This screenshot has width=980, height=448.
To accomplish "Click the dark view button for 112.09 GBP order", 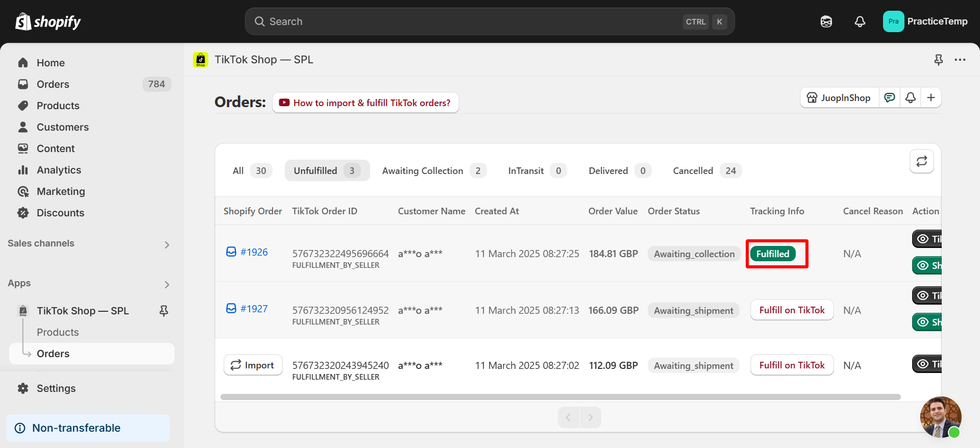I will (927, 364).
